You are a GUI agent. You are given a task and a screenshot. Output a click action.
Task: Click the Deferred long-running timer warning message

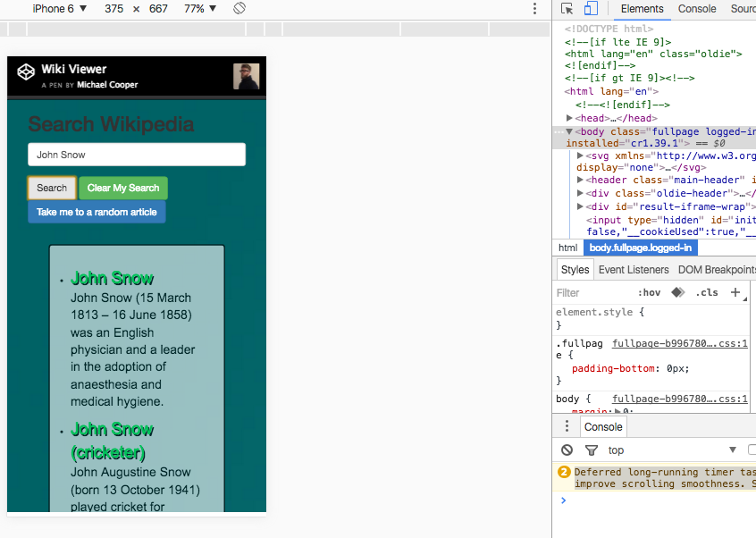pyautogui.click(x=665, y=478)
